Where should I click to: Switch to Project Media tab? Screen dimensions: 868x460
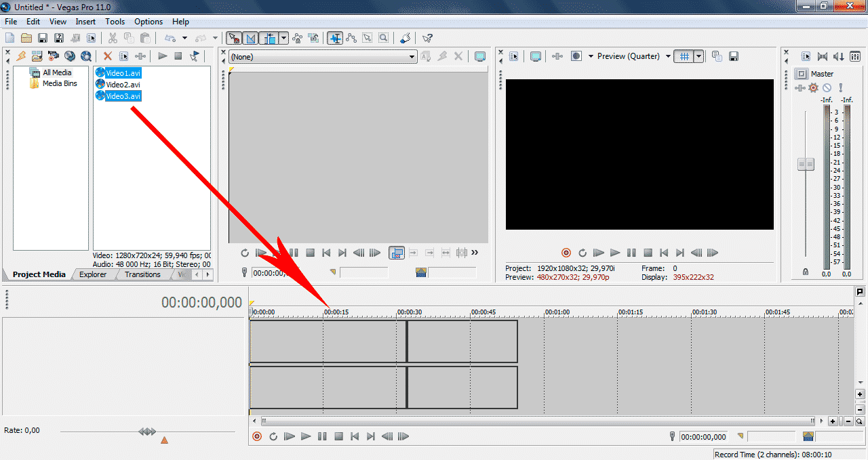coord(39,274)
